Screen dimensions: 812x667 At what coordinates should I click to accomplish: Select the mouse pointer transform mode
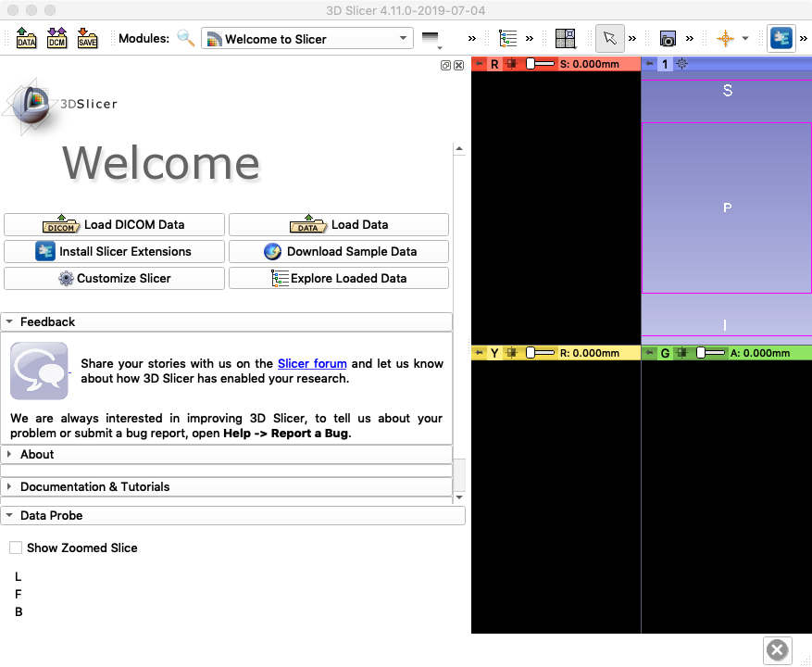click(x=609, y=38)
